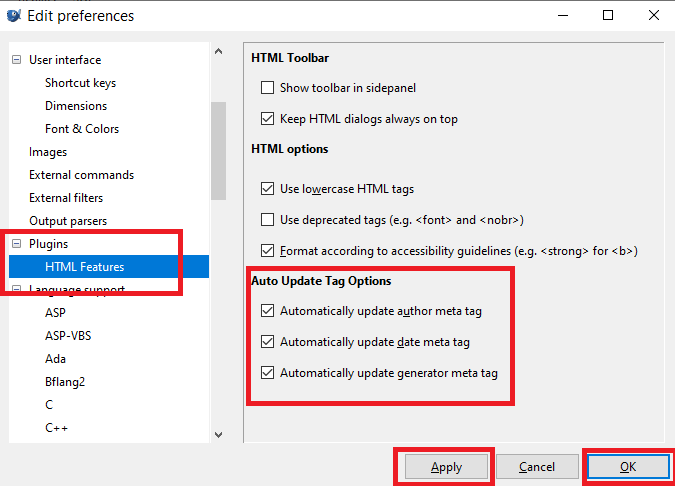Disable Automatically update generator meta tag
Image resolution: width=675 pixels, height=486 pixels.
click(267, 373)
